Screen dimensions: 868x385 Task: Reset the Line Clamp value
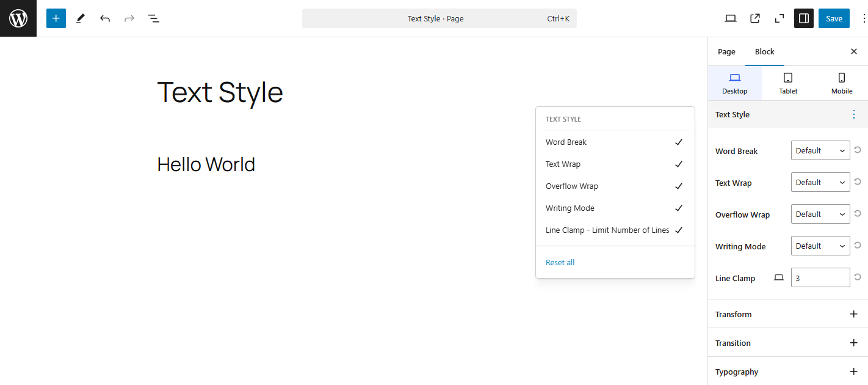coord(858,277)
